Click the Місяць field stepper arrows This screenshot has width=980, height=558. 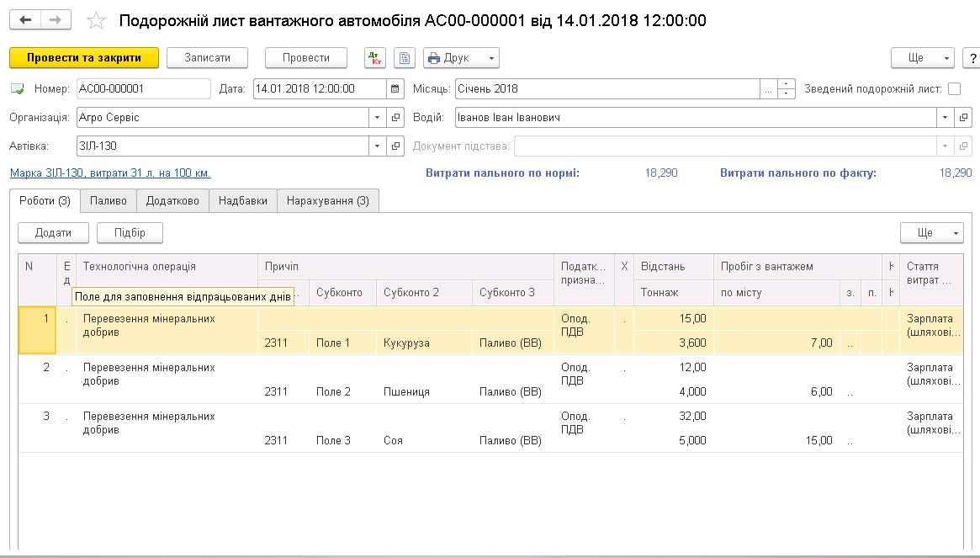[787, 88]
